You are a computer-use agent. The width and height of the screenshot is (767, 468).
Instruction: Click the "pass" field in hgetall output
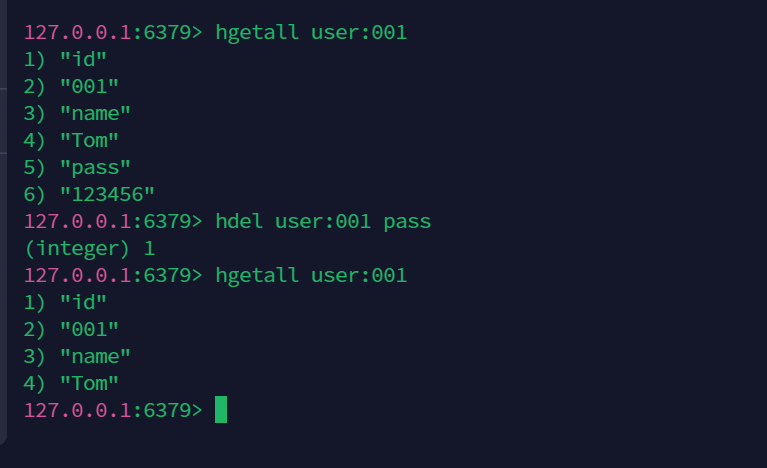(x=95, y=167)
